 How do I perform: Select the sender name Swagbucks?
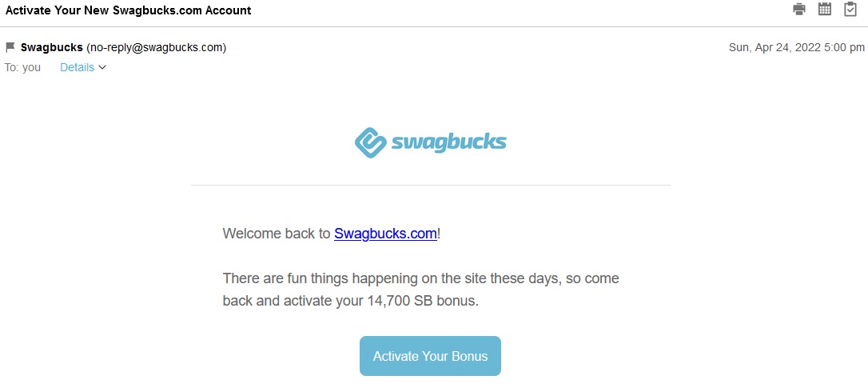(51, 48)
